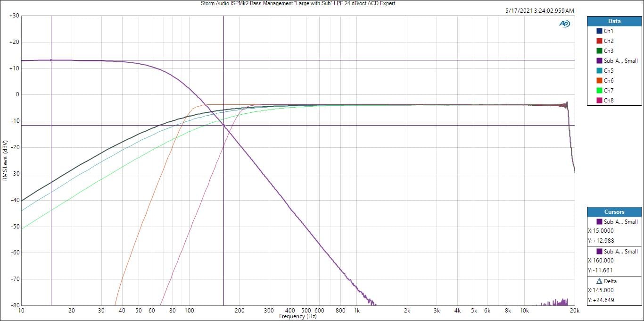This screenshot has height=321, width=644.
Task: Click the Frequency (Hz) axis label
Action: pyautogui.click(x=297, y=316)
